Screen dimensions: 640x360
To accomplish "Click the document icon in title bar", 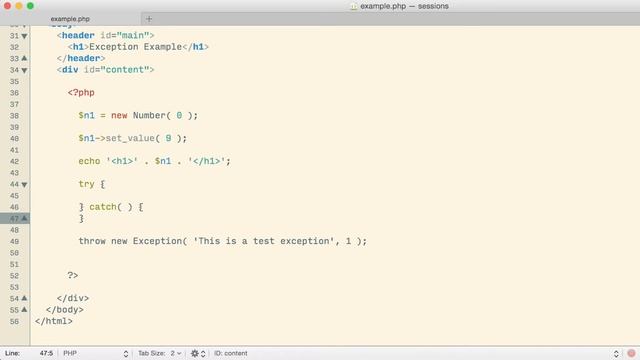I will pos(354,6).
